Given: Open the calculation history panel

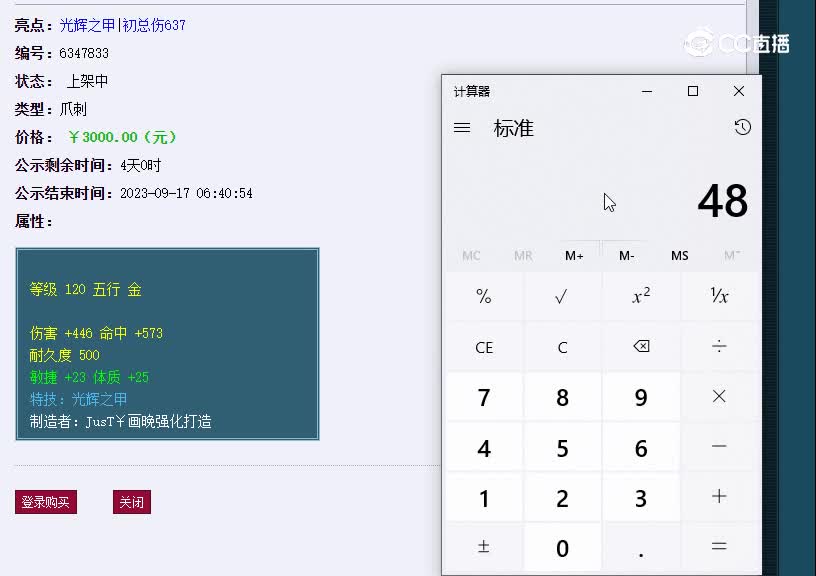Looking at the screenshot, I should [741, 127].
